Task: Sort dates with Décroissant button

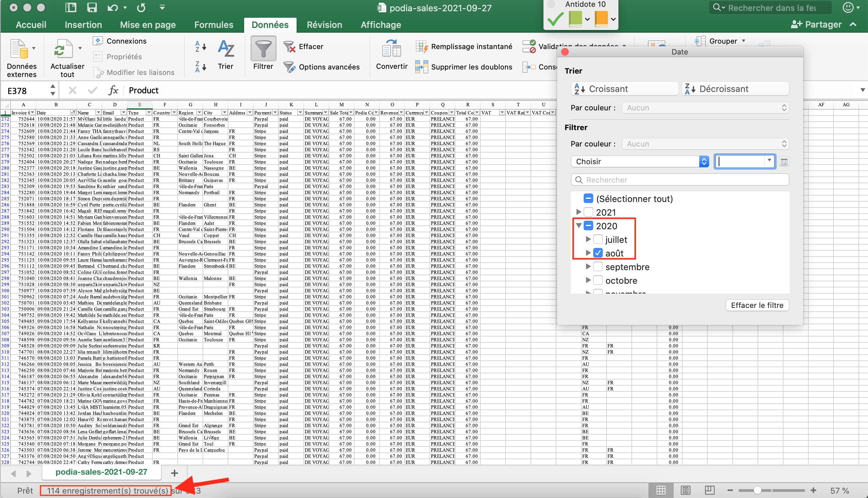Action: click(x=735, y=89)
